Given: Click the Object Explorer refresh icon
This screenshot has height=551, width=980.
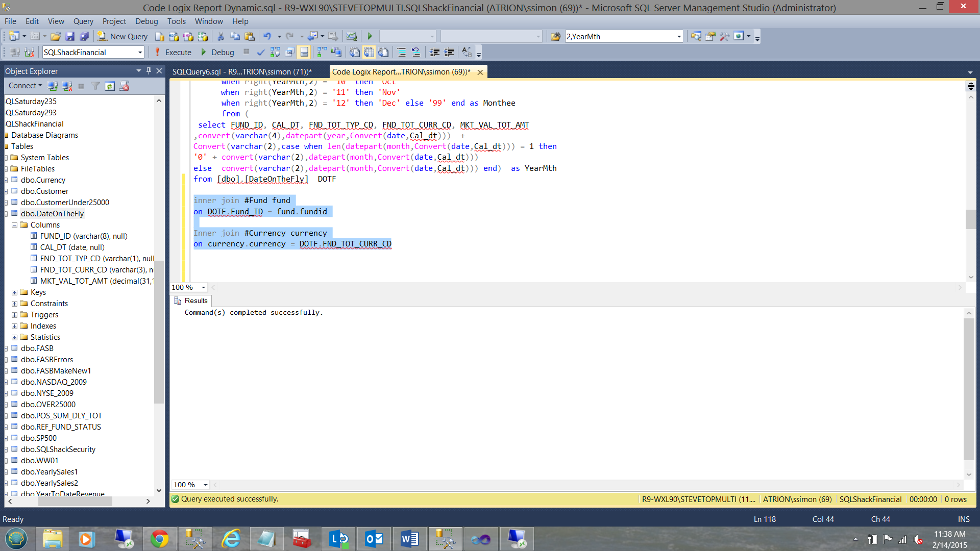Looking at the screenshot, I should 110,86.
